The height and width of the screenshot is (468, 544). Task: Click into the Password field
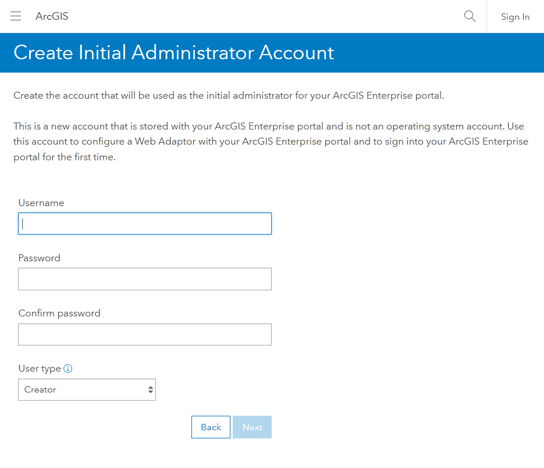pos(145,279)
